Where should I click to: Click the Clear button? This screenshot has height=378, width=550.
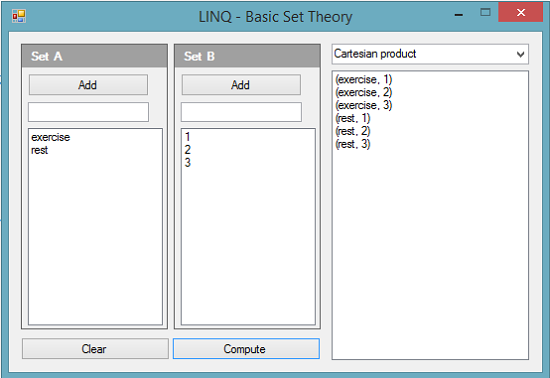(95, 349)
